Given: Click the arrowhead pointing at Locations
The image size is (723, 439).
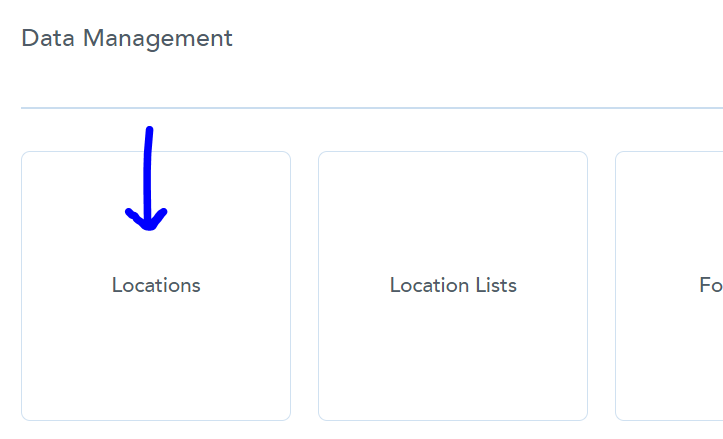Looking at the screenshot, I should (147, 219).
